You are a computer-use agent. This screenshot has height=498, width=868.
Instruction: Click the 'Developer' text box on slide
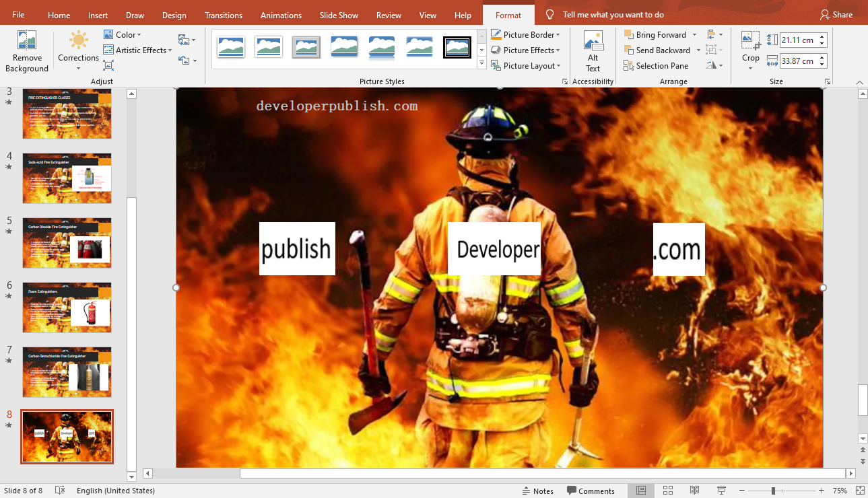click(x=494, y=249)
